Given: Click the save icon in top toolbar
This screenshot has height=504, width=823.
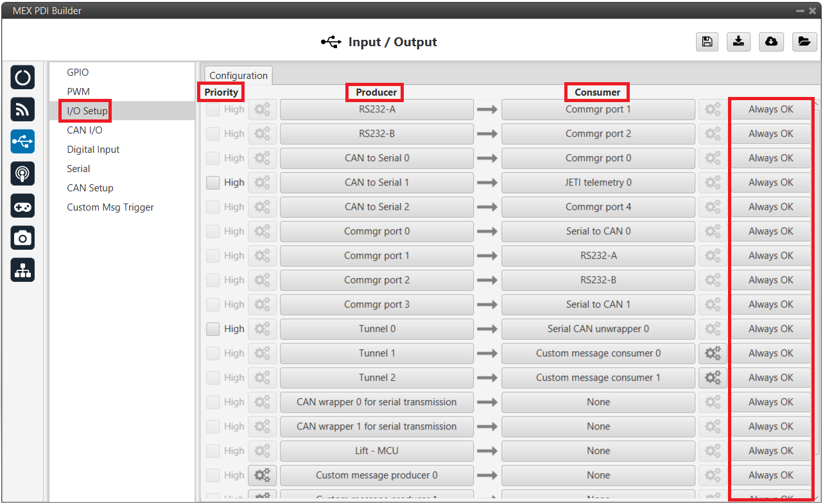Looking at the screenshot, I should tap(707, 42).
